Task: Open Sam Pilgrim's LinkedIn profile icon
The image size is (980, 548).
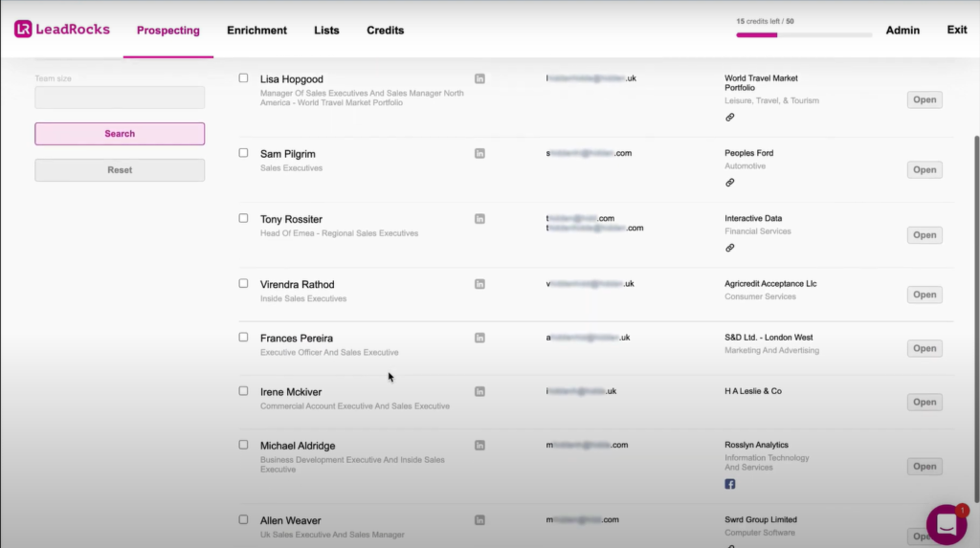Action: tap(479, 154)
